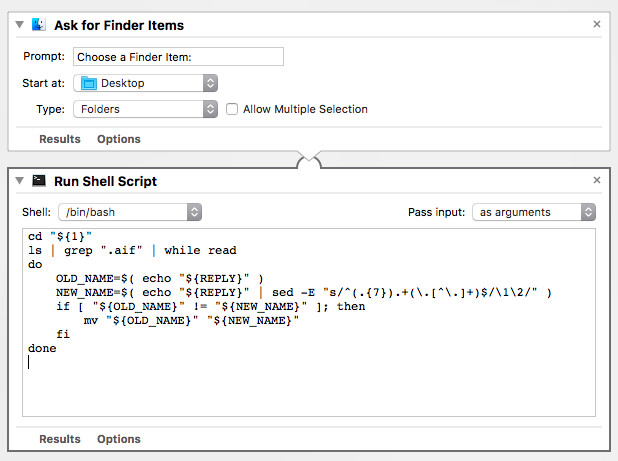Click the terminal icon in Run Shell Script
Image resolution: width=618 pixels, height=461 pixels.
click(x=40, y=181)
